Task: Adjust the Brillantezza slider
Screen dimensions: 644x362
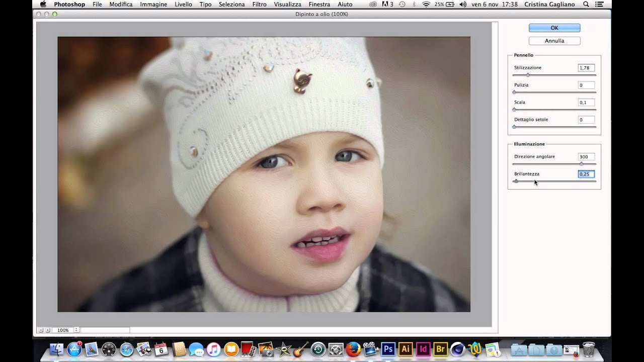Action: click(554, 181)
